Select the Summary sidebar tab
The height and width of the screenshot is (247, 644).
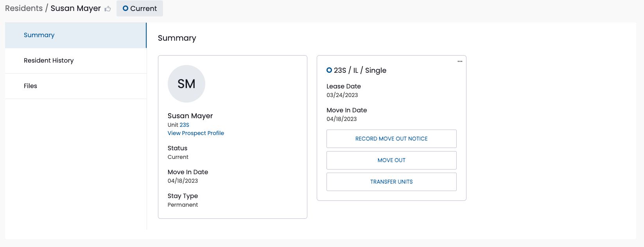tap(76, 35)
